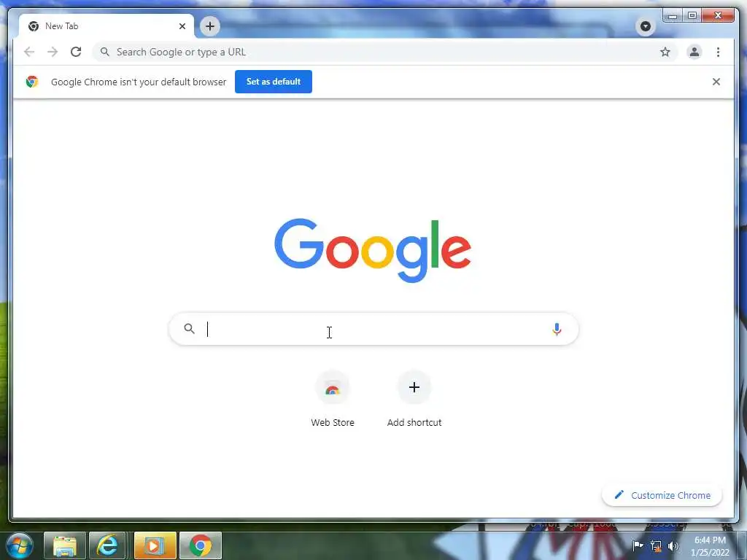Click the Set as default button

coord(274,82)
